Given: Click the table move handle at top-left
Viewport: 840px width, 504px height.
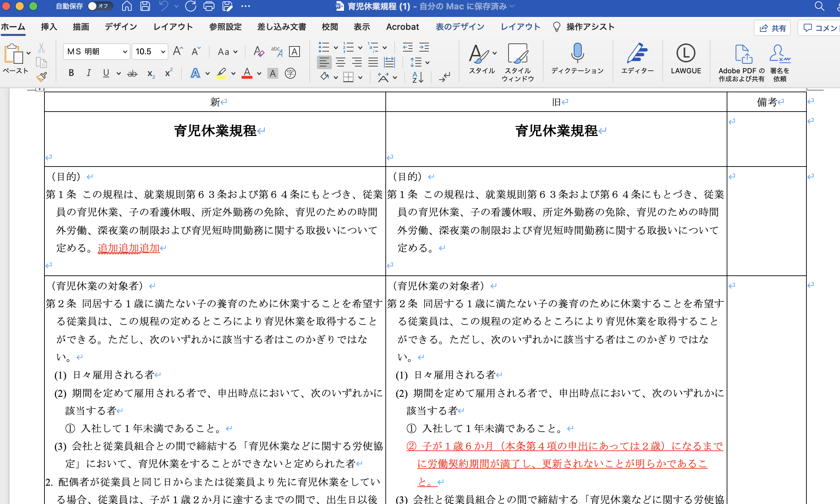Looking at the screenshot, I should point(40,89).
